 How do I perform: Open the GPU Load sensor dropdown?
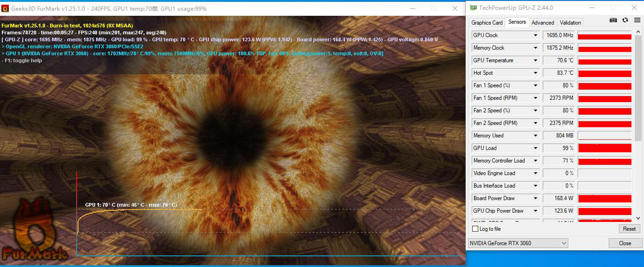pos(536,148)
